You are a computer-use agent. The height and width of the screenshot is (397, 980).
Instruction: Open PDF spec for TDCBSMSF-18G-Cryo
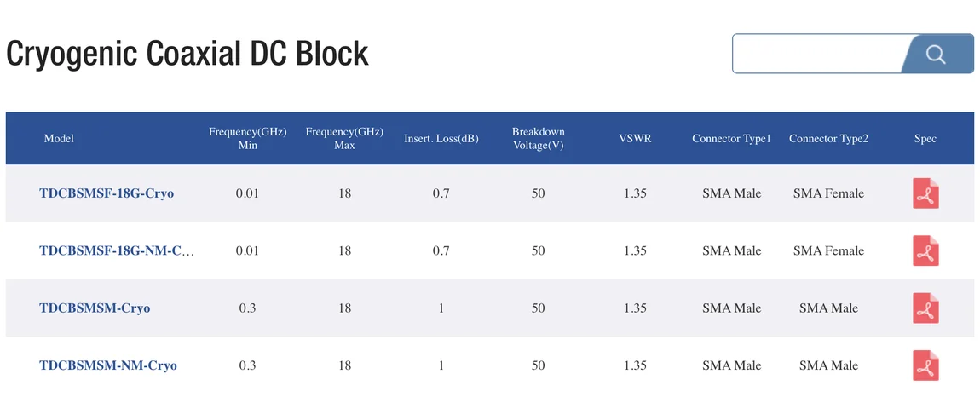point(925,194)
